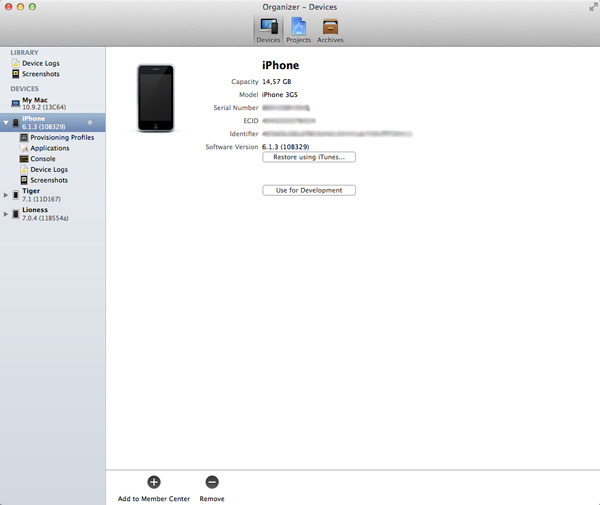Open Applications under iPhone

click(50, 148)
